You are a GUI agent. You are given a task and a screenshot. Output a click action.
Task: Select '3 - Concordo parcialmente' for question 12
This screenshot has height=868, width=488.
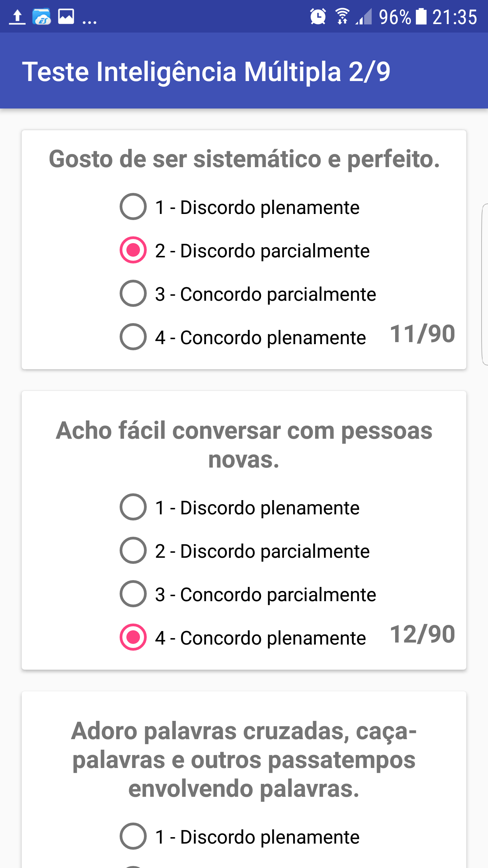coord(248,594)
